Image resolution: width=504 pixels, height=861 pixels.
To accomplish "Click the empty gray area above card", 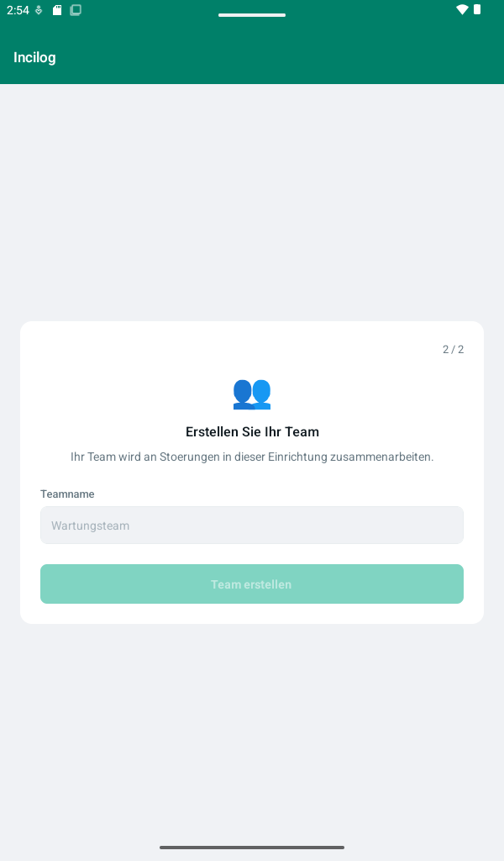I will pos(252,203).
